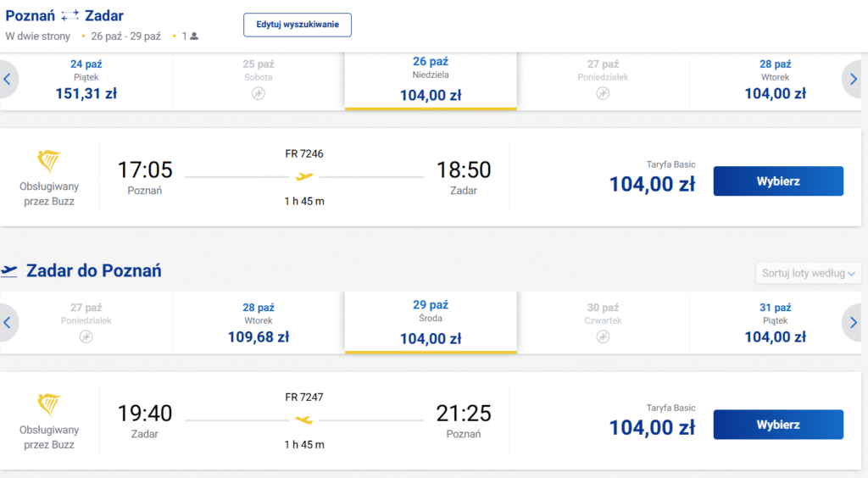
Task: Open the Sortuj loty według dropdown
Action: tap(808, 273)
